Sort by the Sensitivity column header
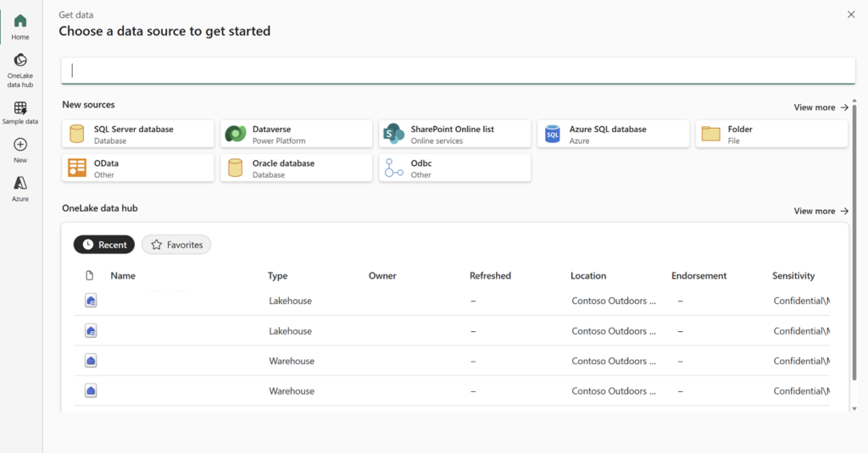This screenshot has width=868, height=453. 793,275
